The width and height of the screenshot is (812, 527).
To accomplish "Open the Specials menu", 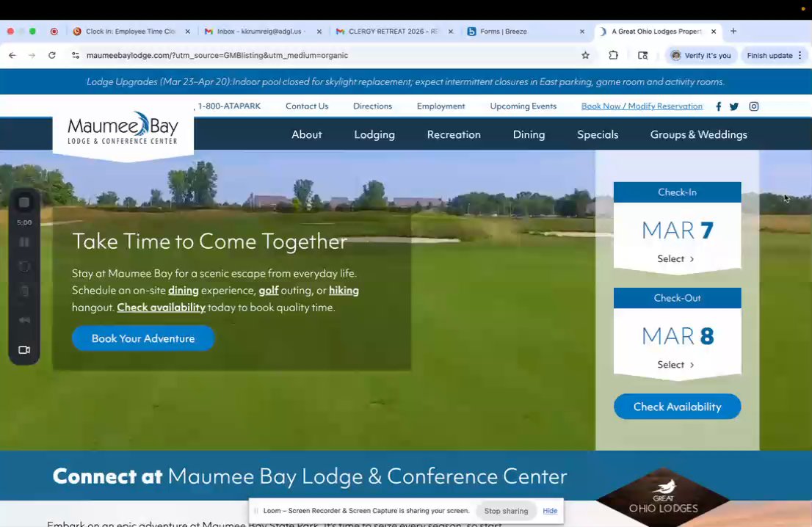I will 598,134.
